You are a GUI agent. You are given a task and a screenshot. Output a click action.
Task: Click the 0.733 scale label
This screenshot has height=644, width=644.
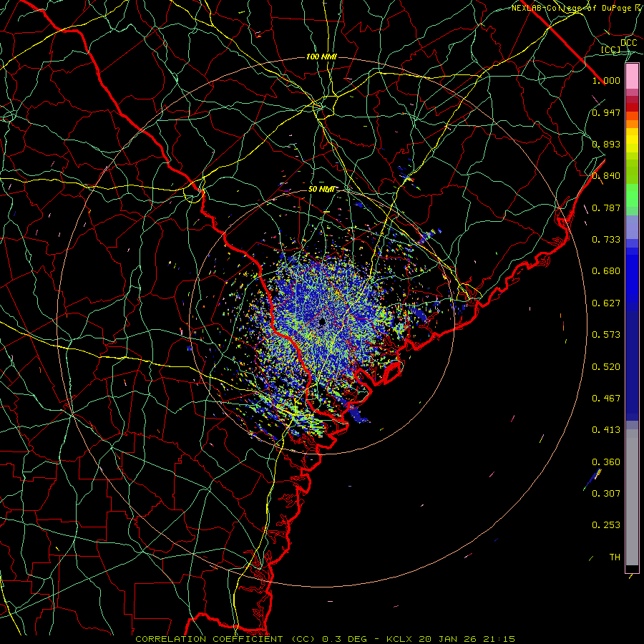pos(606,240)
